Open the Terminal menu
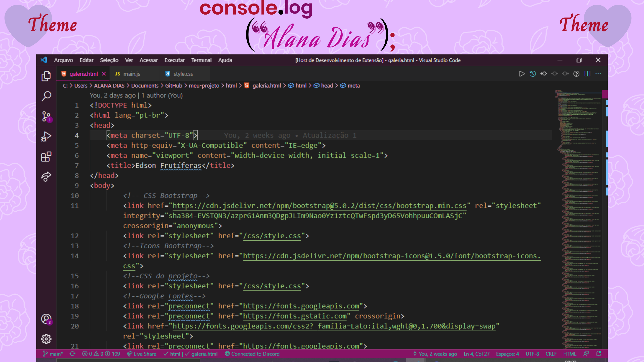Viewport: 644px width, 362px height. [201, 60]
